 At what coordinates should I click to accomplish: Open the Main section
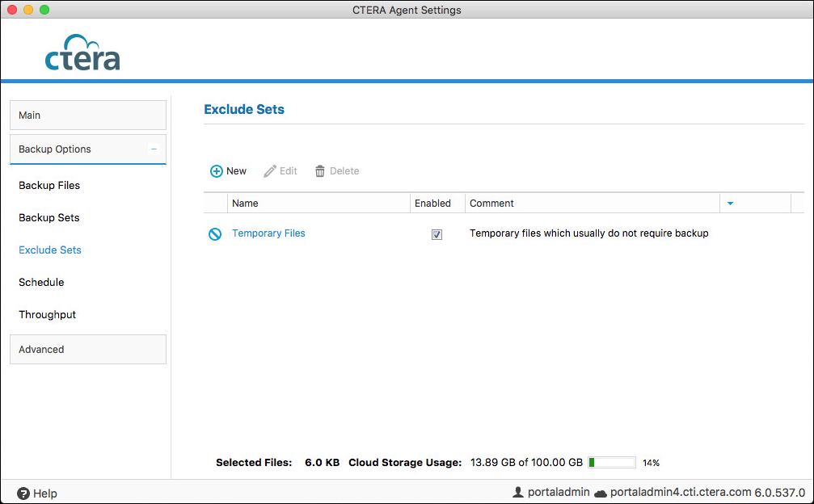[x=88, y=115]
